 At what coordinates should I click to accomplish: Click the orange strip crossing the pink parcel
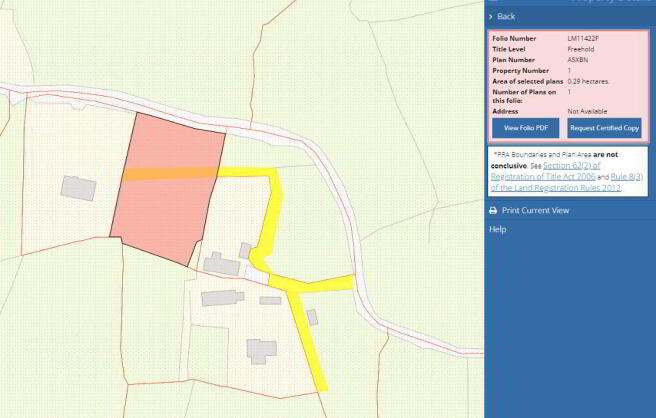pyautogui.click(x=167, y=174)
